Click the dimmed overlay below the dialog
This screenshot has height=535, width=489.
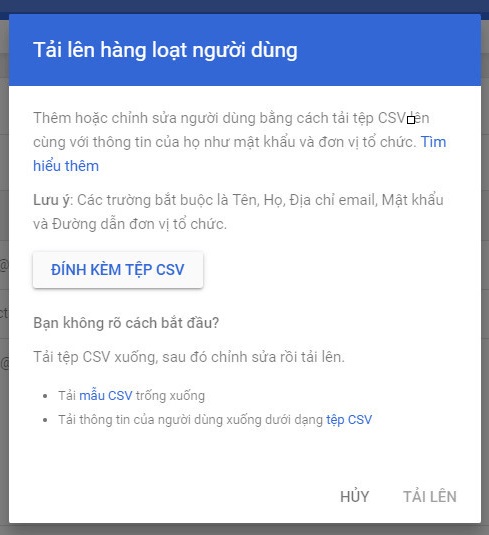[x=244, y=529]
